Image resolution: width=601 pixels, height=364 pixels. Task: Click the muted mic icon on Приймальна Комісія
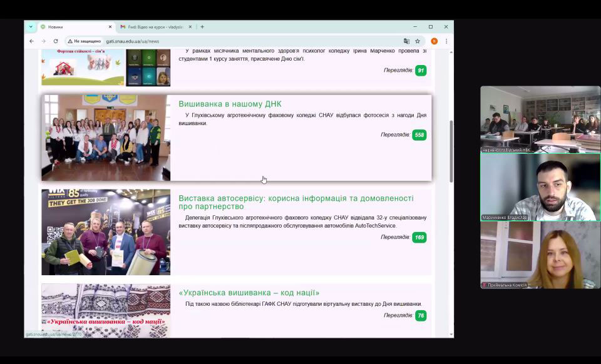485,285
